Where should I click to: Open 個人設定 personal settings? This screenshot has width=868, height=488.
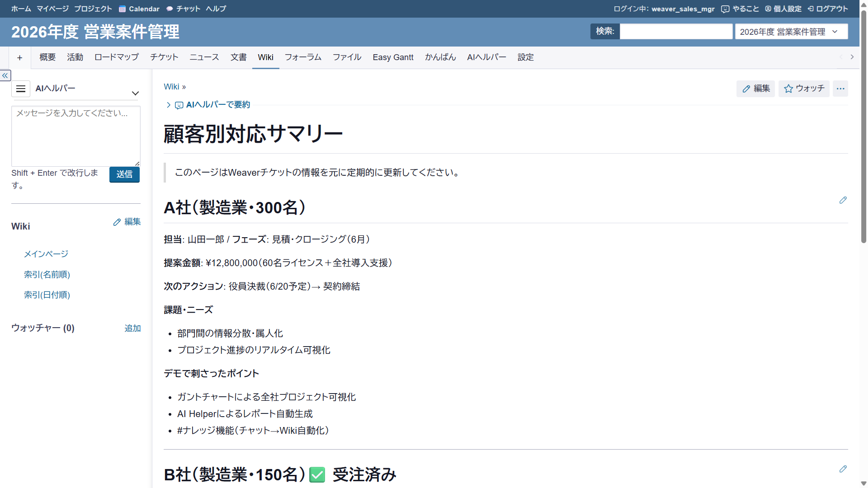pyautogui.click(x=783, y=9)
